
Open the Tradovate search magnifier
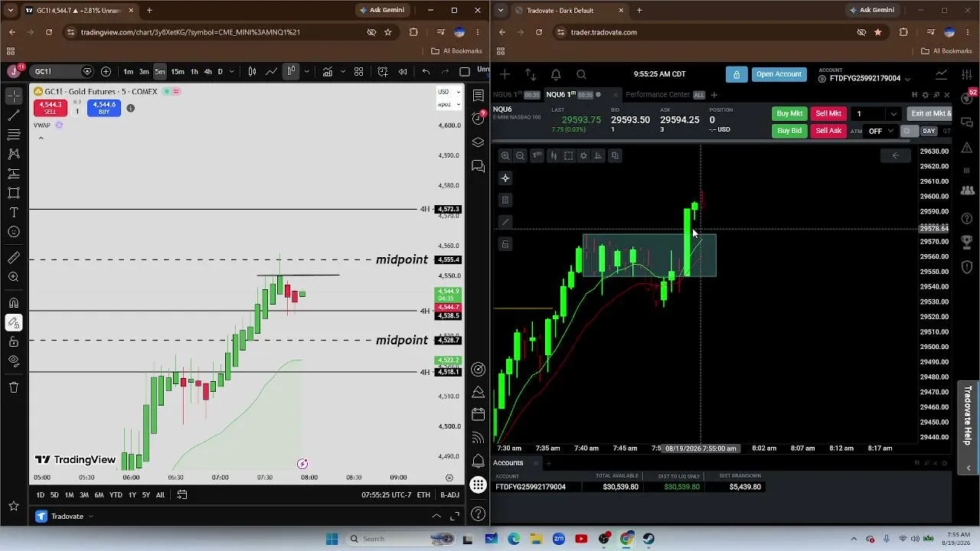tap(581, 74)
